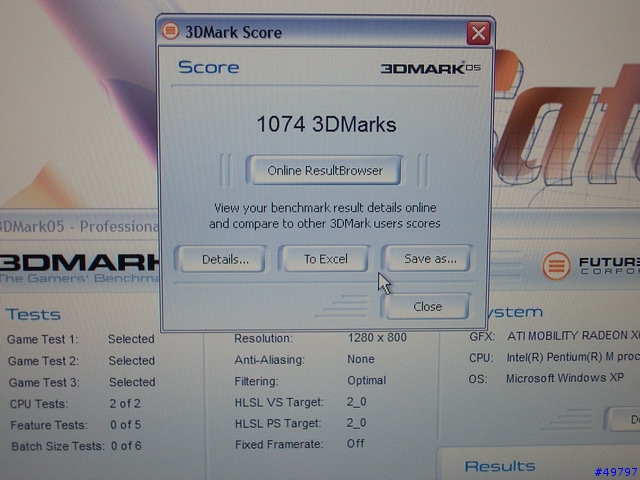Click the Fixed Framerate Off value
The width and height of the screenshot is (640, 480).
[x=355, y=444]
